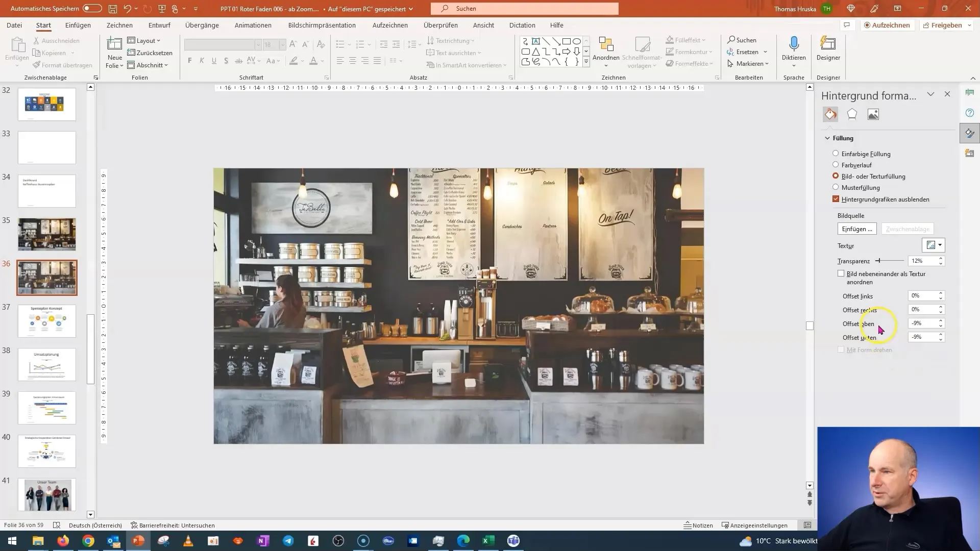980x551 pixels.
Task: Click the spell check status icon
Action: (x=57, y=525)
